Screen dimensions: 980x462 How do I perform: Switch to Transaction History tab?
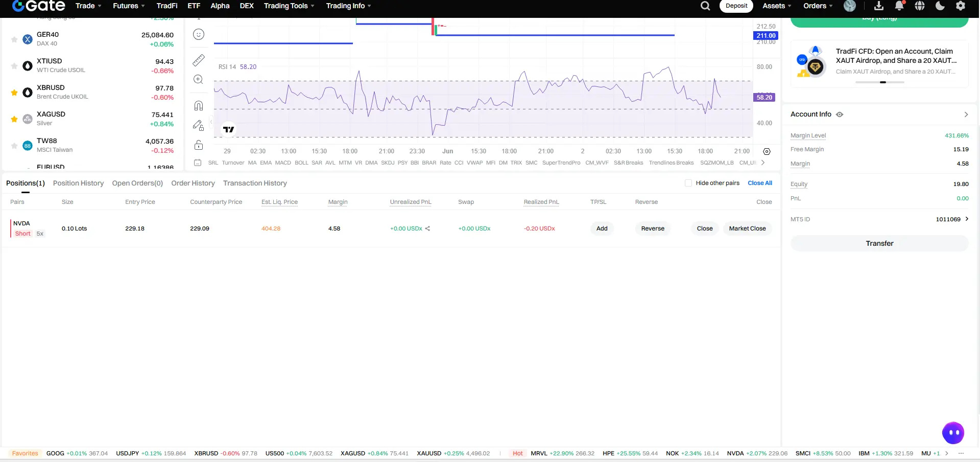click(255, 183)
